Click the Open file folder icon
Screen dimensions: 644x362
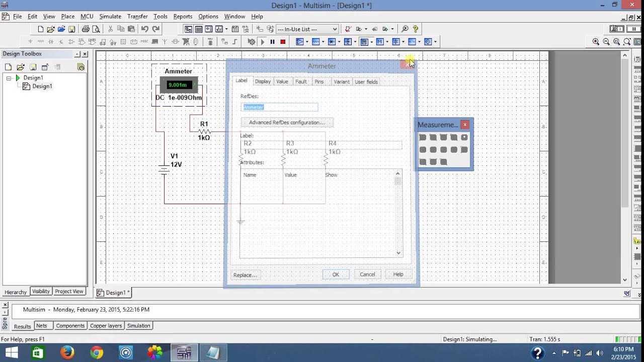pos(51,29)
